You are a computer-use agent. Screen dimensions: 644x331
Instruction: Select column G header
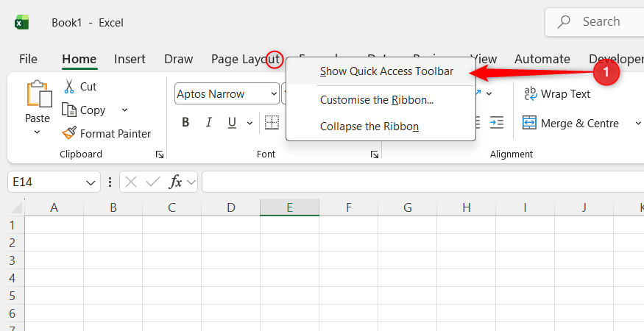tap(408, 207)
